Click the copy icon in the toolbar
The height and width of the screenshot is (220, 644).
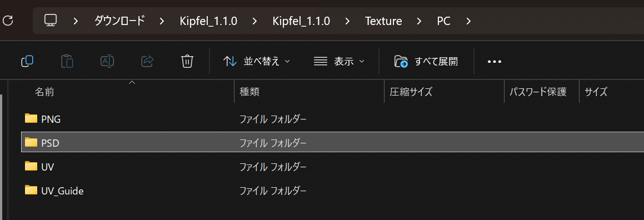click(27, 62)
